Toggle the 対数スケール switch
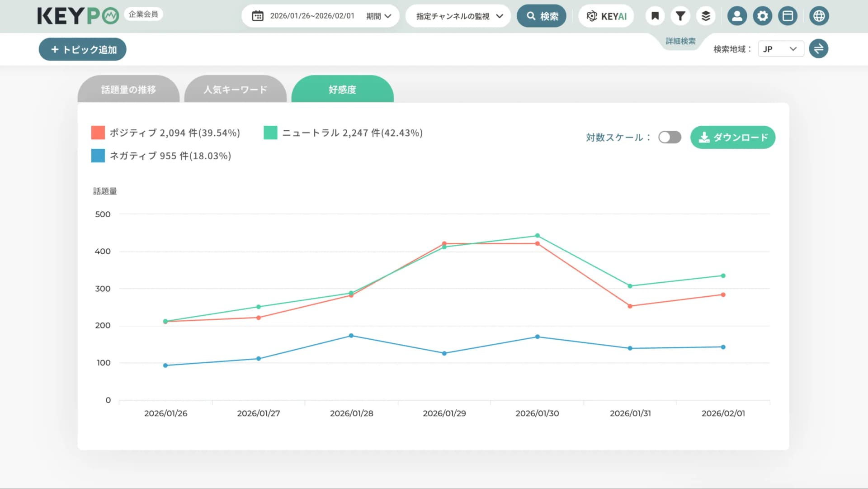 coord(670,137)
